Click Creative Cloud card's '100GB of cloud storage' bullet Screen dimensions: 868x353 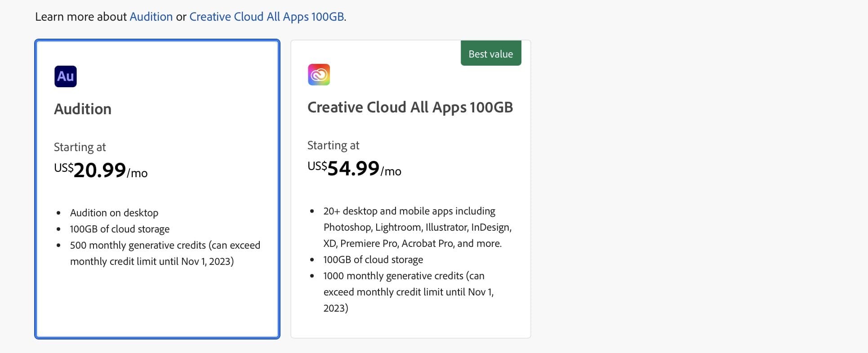point(373,259)
